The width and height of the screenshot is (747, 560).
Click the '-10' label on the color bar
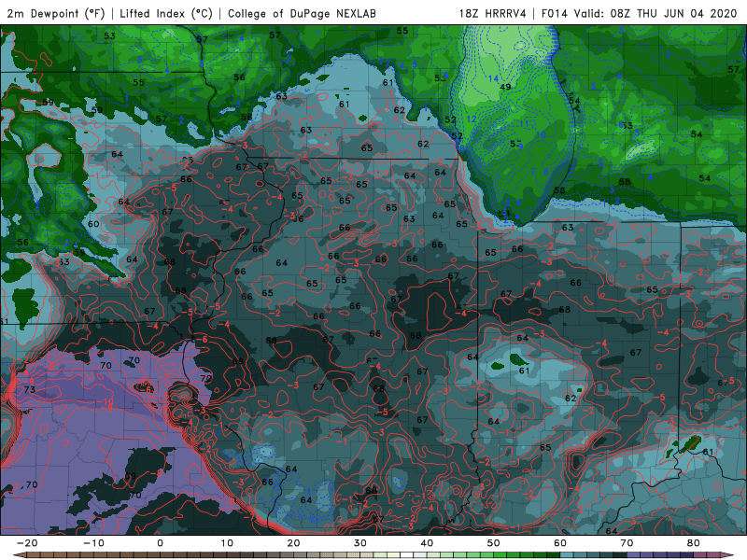[93, 543]
